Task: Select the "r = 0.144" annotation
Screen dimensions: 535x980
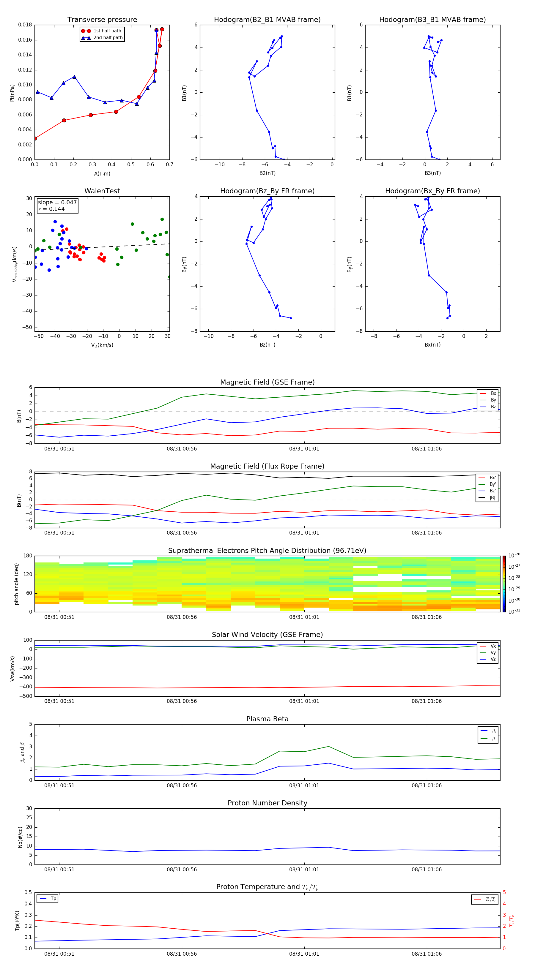Action: tap(51, 209)
